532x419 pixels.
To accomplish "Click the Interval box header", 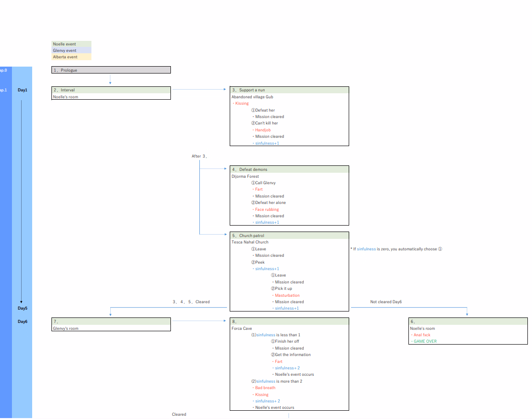I will (111, 90).
